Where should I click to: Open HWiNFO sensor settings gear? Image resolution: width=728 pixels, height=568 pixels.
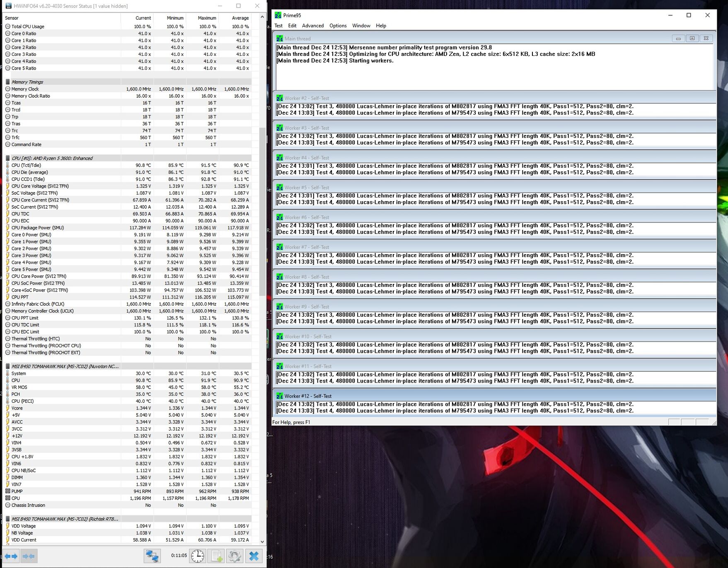tap(235, 556)
